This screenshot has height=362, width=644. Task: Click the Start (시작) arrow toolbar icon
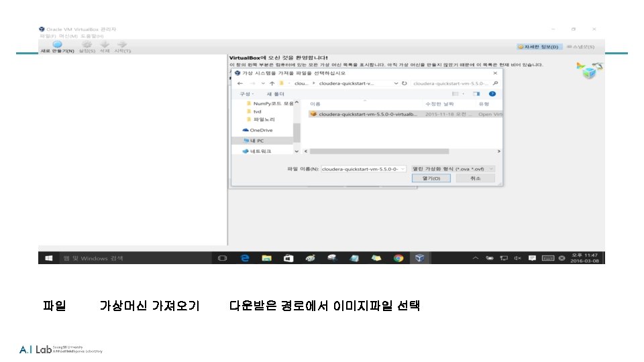122,44
